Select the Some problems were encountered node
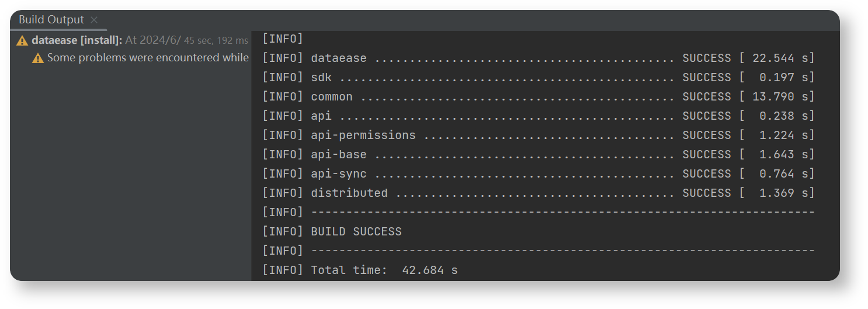 point(147,58)
